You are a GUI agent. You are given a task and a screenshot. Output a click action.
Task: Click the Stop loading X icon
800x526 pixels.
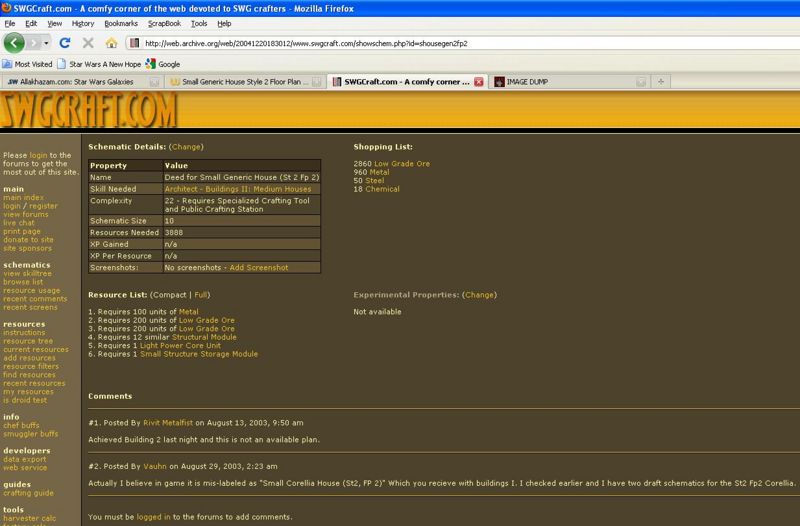tap(88, 43)
